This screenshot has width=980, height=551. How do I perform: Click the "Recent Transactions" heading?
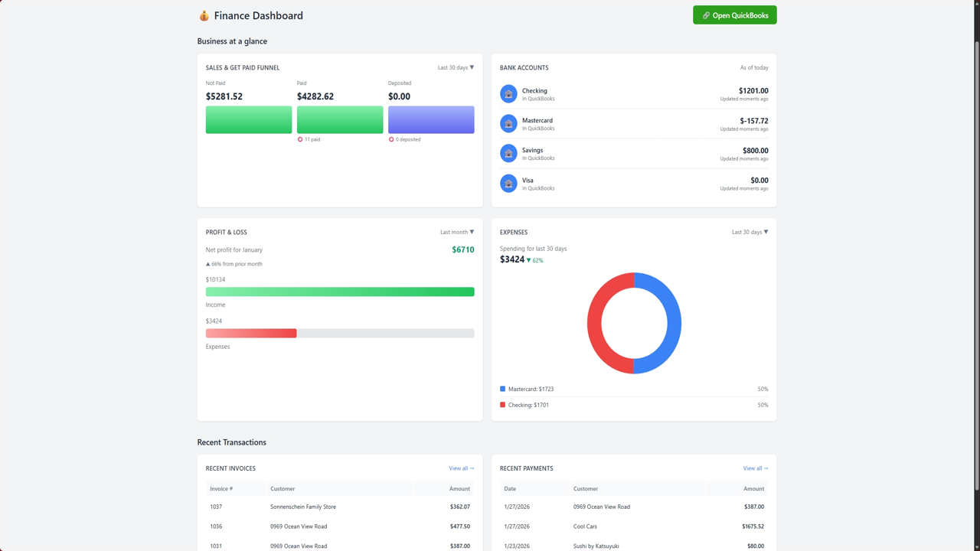tap(232, 442)
